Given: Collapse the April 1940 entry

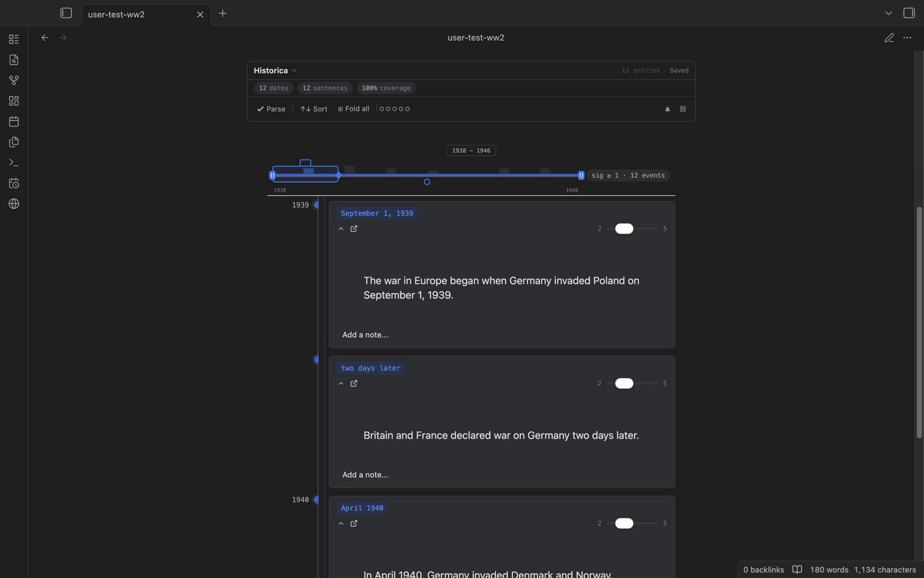Looking at the screenshot, I should 341,524.
